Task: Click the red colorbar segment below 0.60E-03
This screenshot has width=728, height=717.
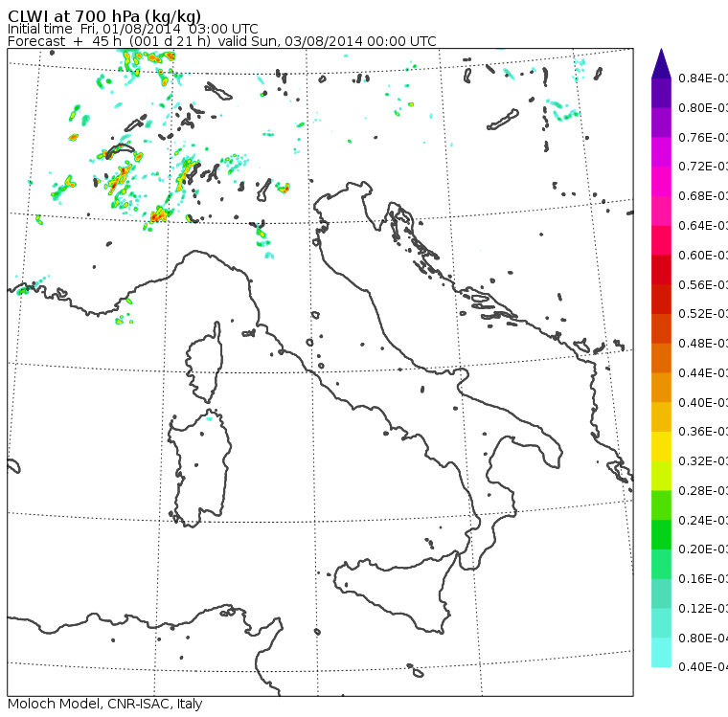Action: pos(661,270)
